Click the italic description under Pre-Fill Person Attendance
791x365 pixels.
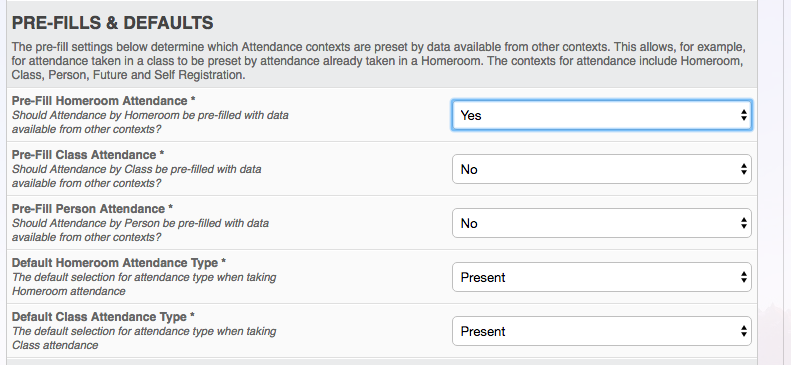140,230
